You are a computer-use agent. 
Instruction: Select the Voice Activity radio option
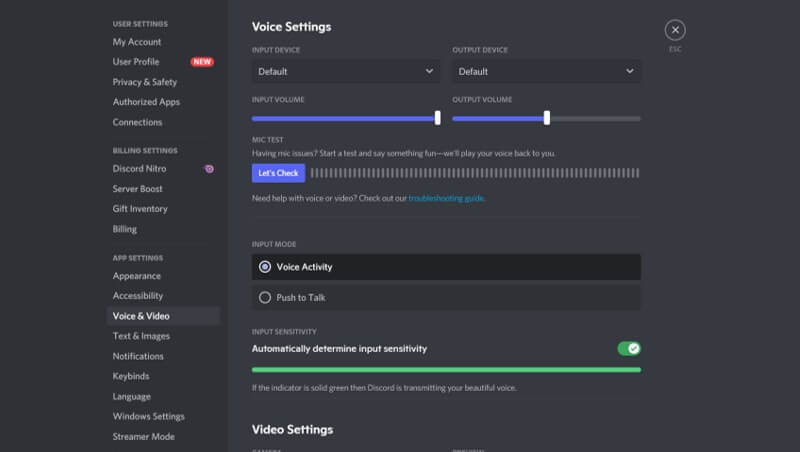click(x=265, y=267)
